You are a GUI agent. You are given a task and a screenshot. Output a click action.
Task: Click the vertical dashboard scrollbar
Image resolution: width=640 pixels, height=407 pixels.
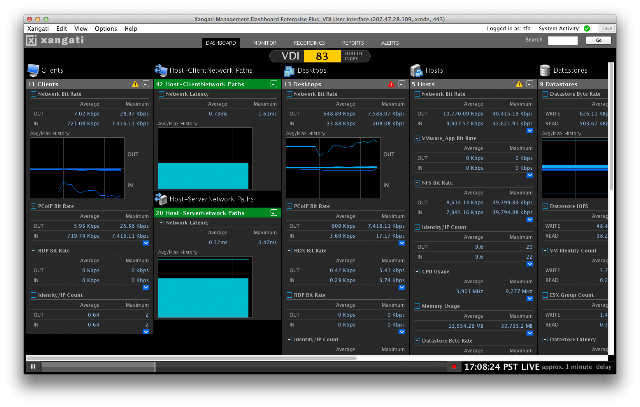[611, 127]
